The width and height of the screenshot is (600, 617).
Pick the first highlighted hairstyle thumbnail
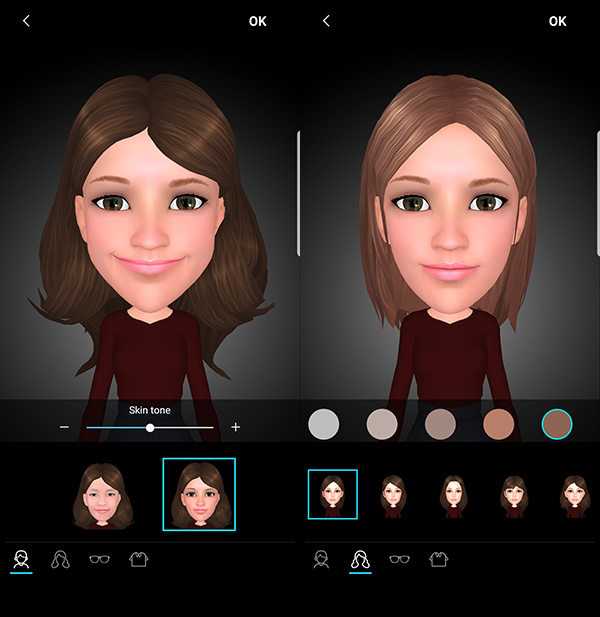click(332, 494)
